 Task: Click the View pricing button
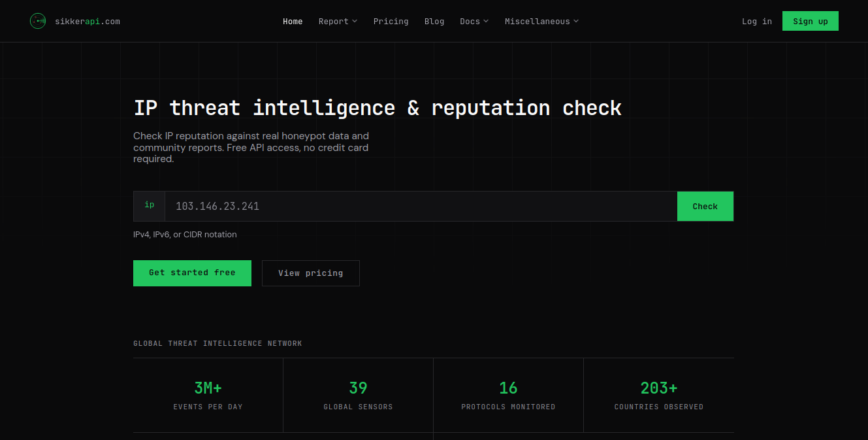310,273
